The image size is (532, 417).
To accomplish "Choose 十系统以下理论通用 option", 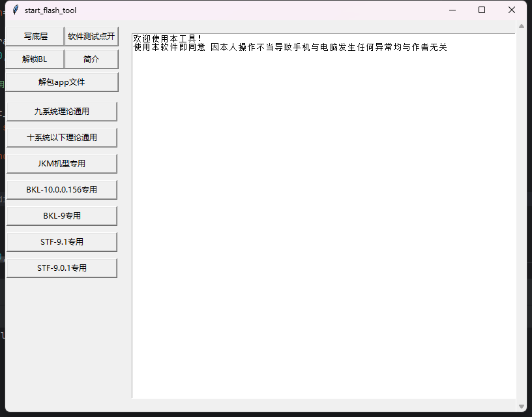I will (62, 138).
